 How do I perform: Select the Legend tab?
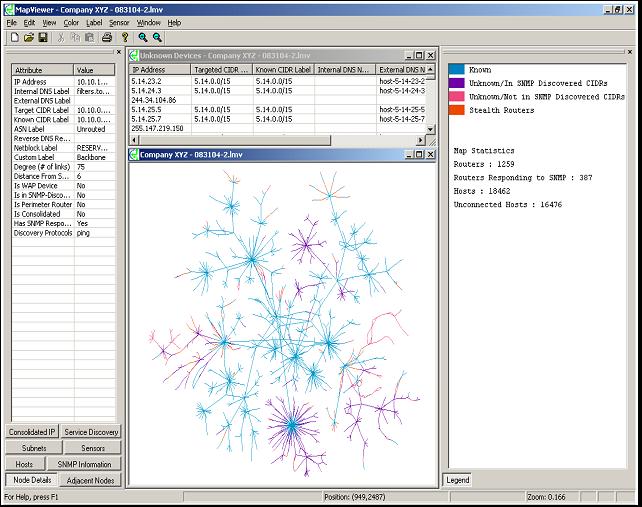pos(458,481)
